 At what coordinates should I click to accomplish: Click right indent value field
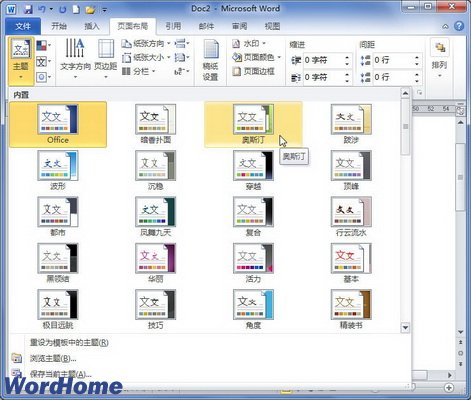pos(323,77)
